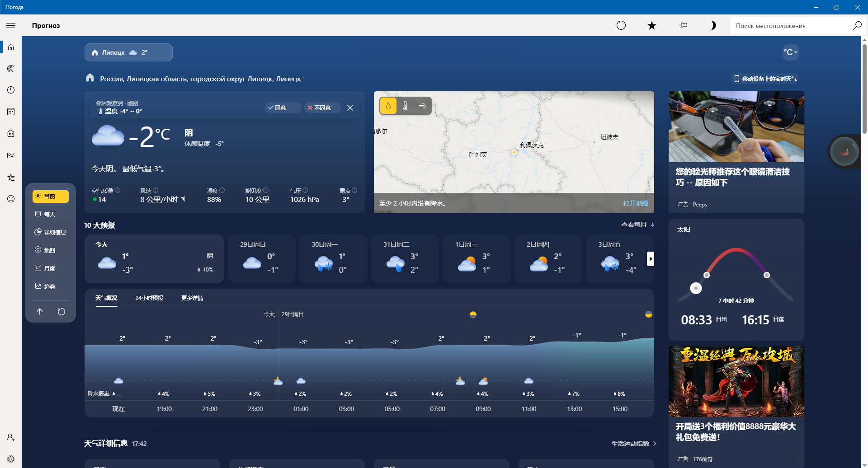
Task: Add location to favorites with star icon
Action: point(651,25)
